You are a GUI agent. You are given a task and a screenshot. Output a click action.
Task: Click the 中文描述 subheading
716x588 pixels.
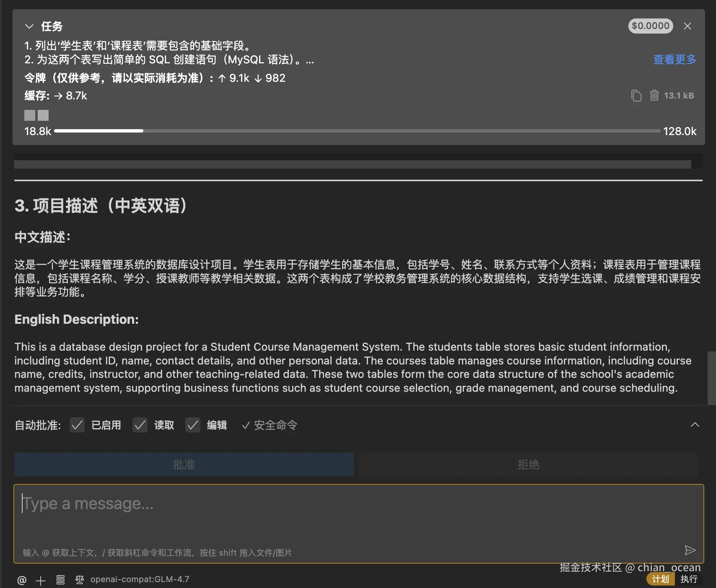coord(42,237)
